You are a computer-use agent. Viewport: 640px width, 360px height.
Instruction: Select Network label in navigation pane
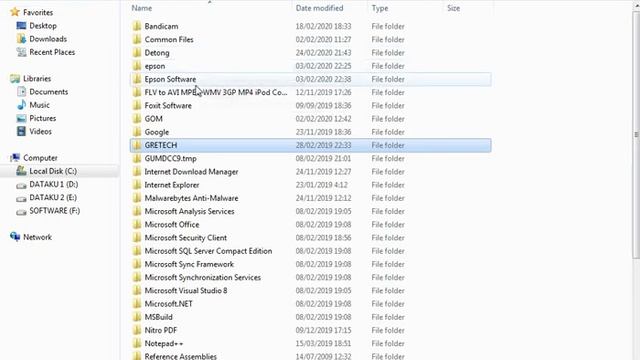coord(37,237)
